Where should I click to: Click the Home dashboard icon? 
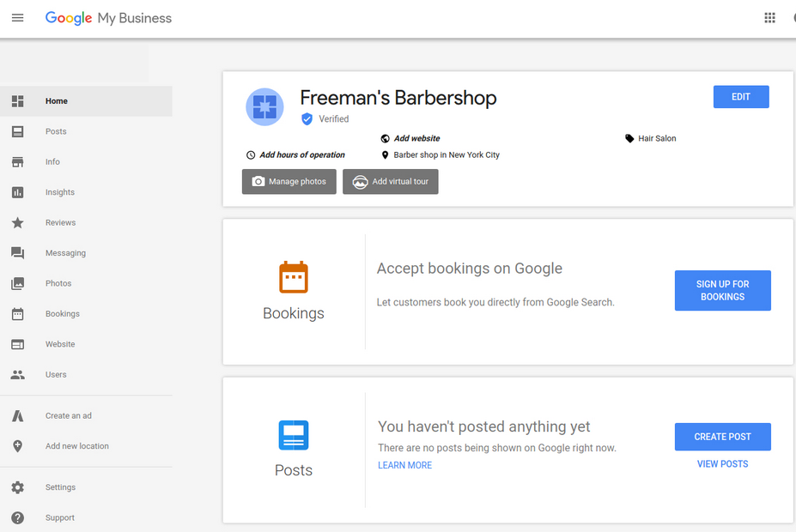(18, 101)
